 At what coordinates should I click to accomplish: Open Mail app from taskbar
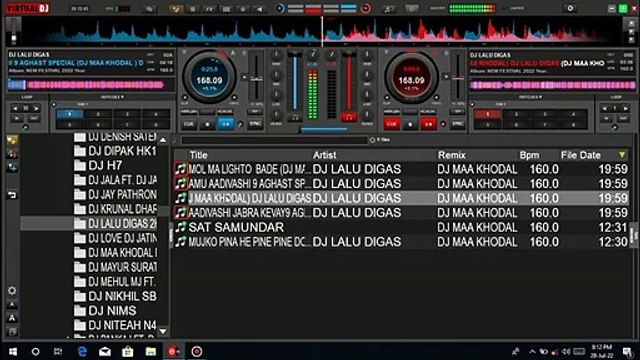point(105,351)
